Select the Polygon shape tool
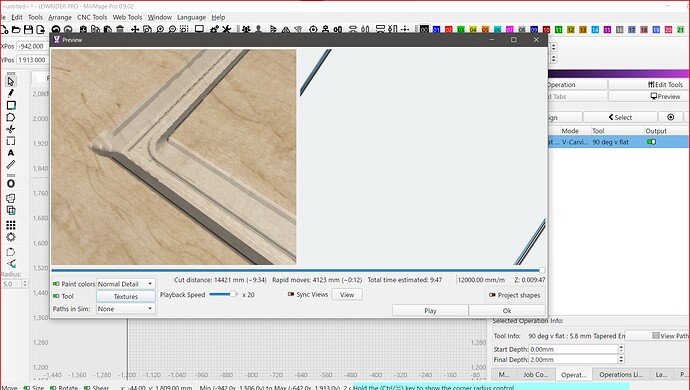Image resolution: width=690 pixels, height=390 pixels. point(11,117)
